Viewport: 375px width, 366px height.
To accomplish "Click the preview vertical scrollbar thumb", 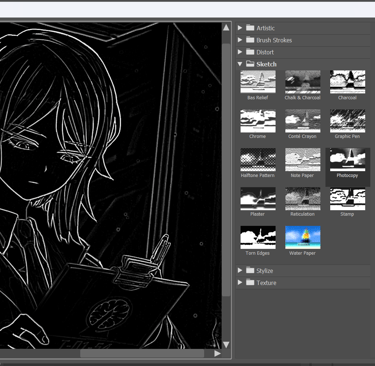I will click(226, 170).
